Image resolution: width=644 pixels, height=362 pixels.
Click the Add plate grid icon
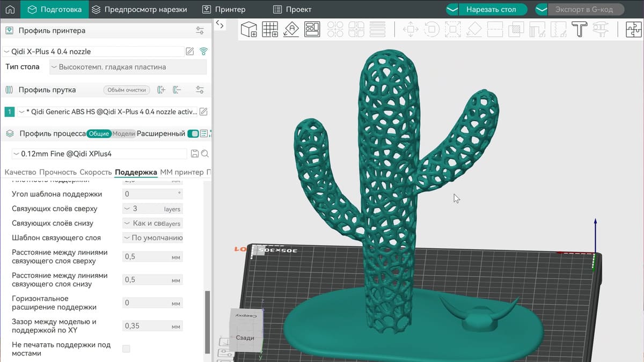coord(269,29)
